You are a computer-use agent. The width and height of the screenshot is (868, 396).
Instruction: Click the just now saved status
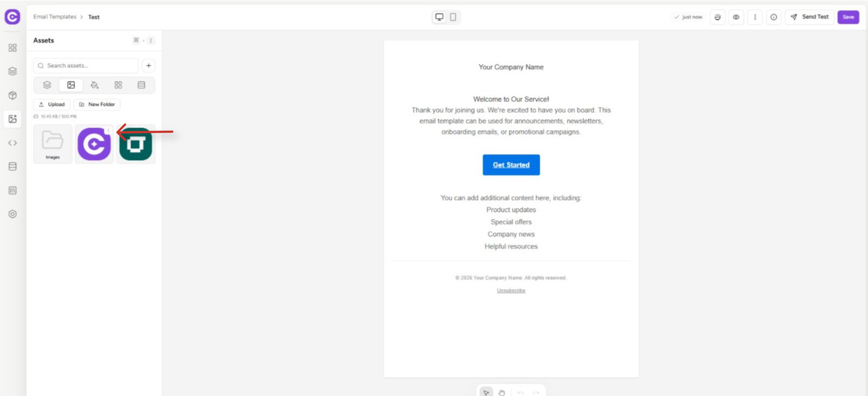coord(688,17)
